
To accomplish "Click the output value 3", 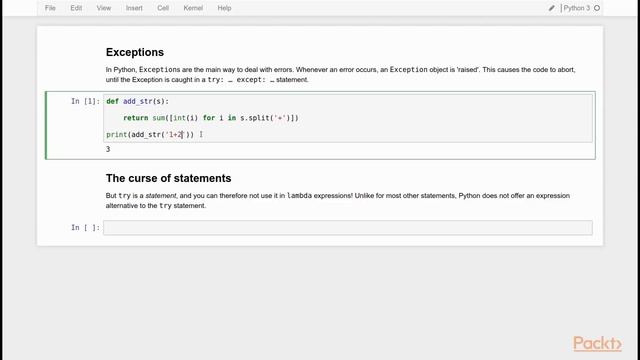I will (108, 149).
